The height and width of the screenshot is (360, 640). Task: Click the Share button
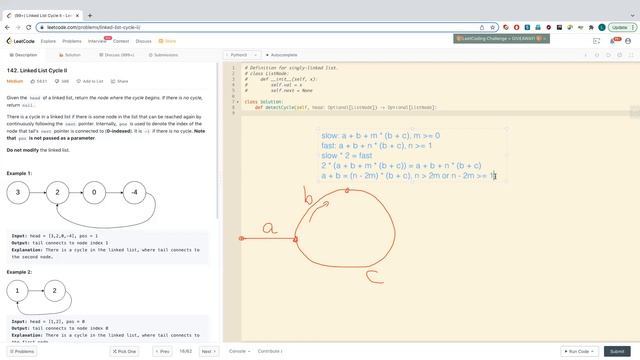[x=120, y=81]
